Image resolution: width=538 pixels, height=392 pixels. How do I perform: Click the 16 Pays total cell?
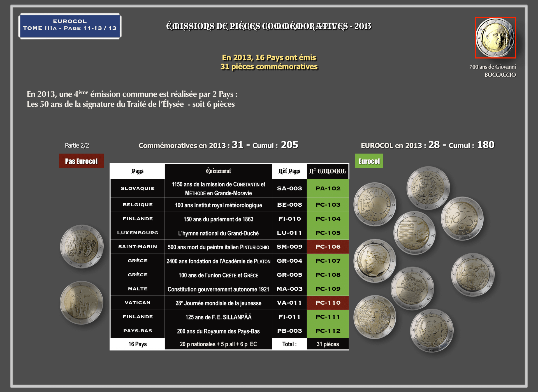coord(137,344)
